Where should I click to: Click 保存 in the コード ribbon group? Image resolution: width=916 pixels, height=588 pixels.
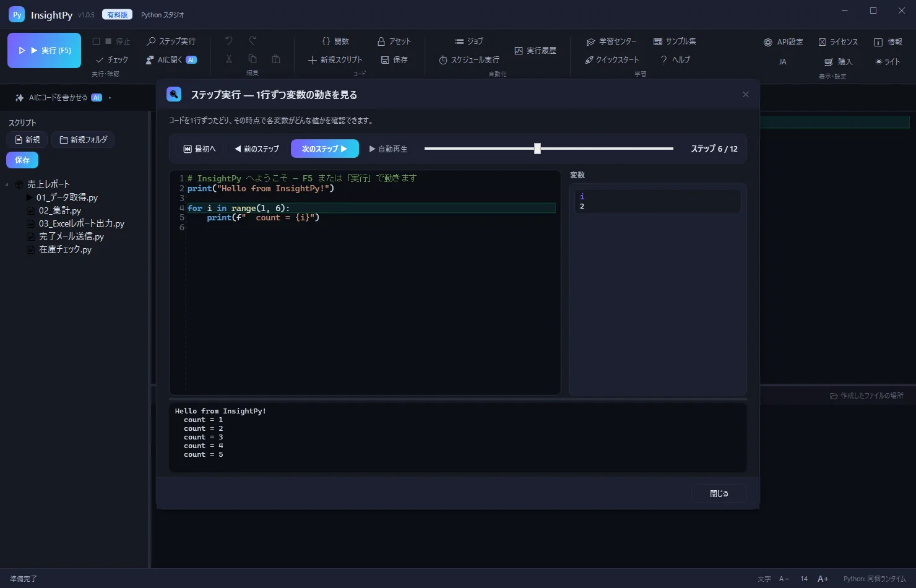click(x=394, y=60)
